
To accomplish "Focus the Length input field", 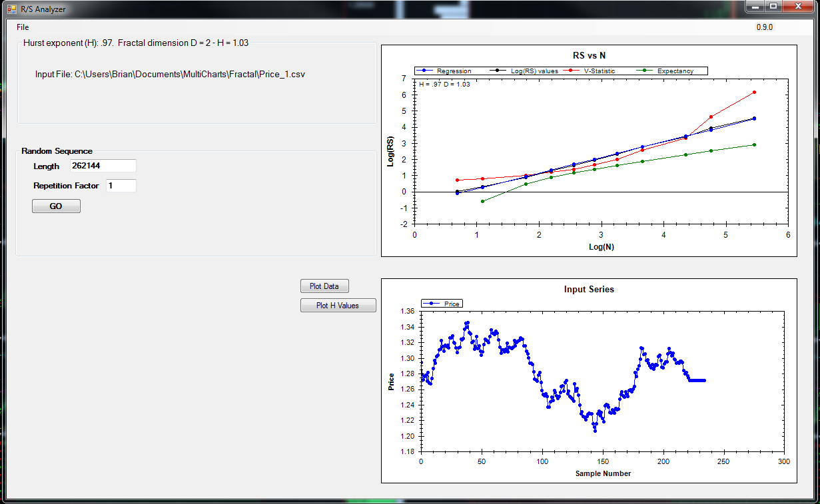I will pyautogui.click(x=103, y=166).
